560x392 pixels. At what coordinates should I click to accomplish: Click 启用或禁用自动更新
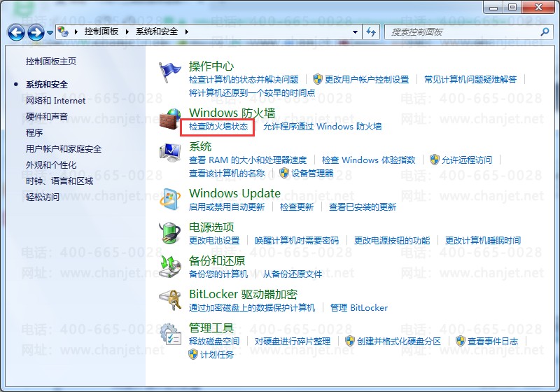[227, 207]
